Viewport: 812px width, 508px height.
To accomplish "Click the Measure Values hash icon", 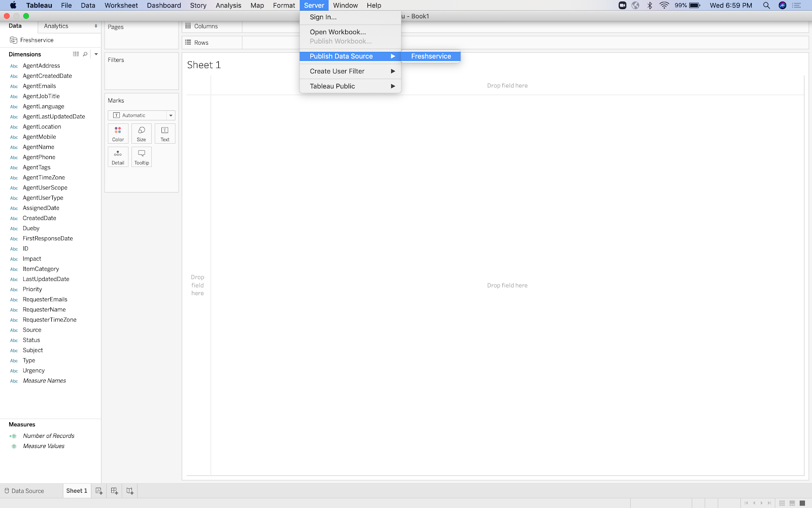I will pos(14,446).
